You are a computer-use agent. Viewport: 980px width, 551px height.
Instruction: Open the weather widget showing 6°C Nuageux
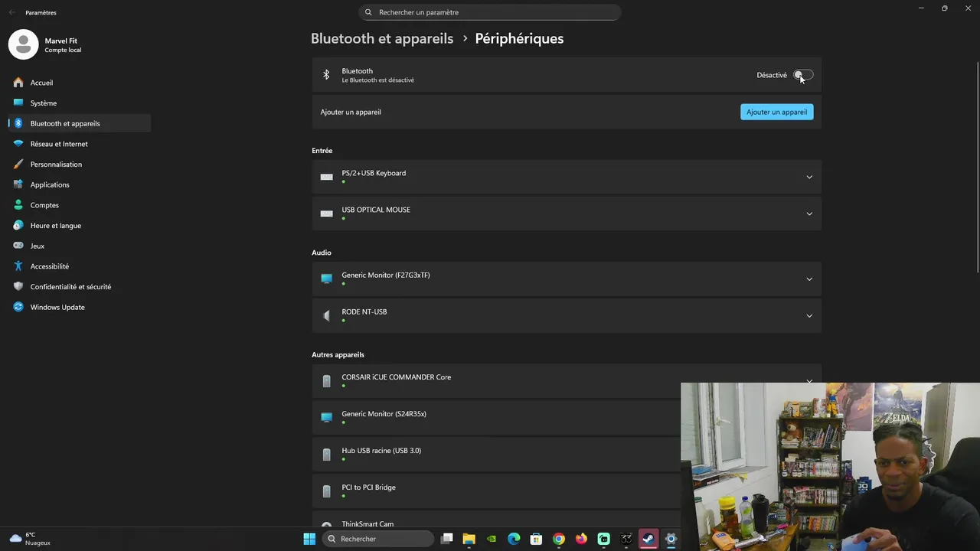[x=30, y=539]
